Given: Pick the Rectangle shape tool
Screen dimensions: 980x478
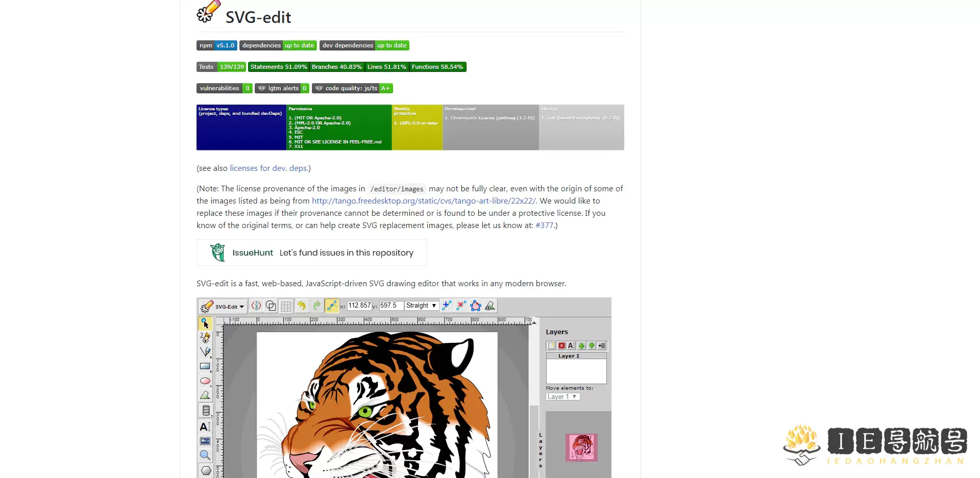Looking at the screenshot, I should click(205, 366).
